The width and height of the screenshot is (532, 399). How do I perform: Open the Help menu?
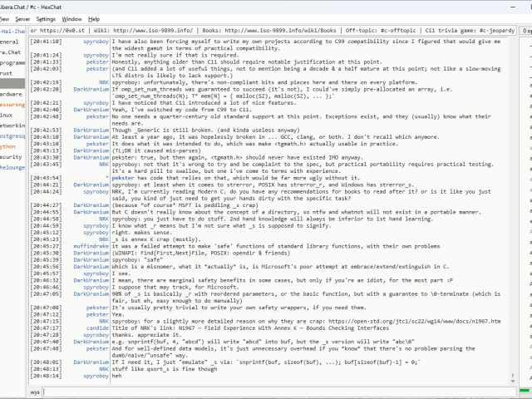coord(94,18)
